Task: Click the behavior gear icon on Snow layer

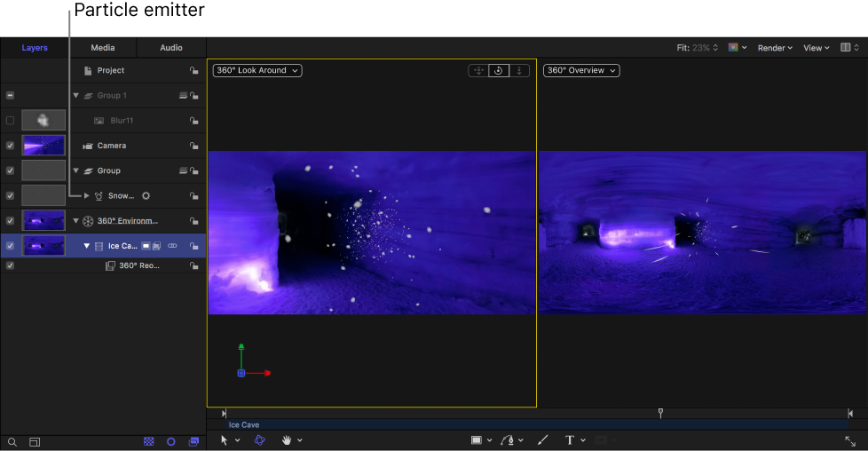Action: (x=146, y=195)
